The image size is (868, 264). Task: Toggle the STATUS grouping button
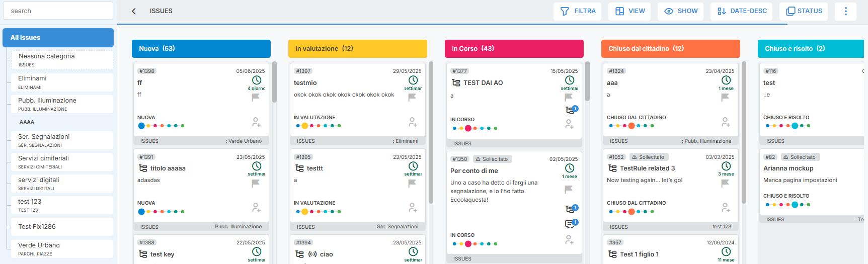click(804, 11)
